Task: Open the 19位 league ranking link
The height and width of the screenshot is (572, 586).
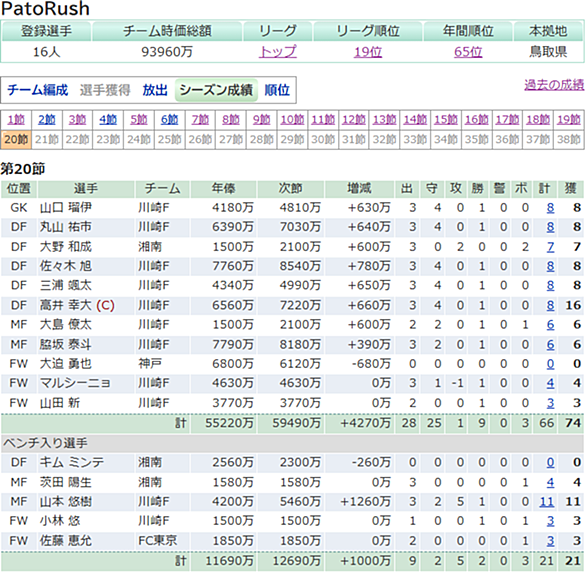Action: click(368, 52)
